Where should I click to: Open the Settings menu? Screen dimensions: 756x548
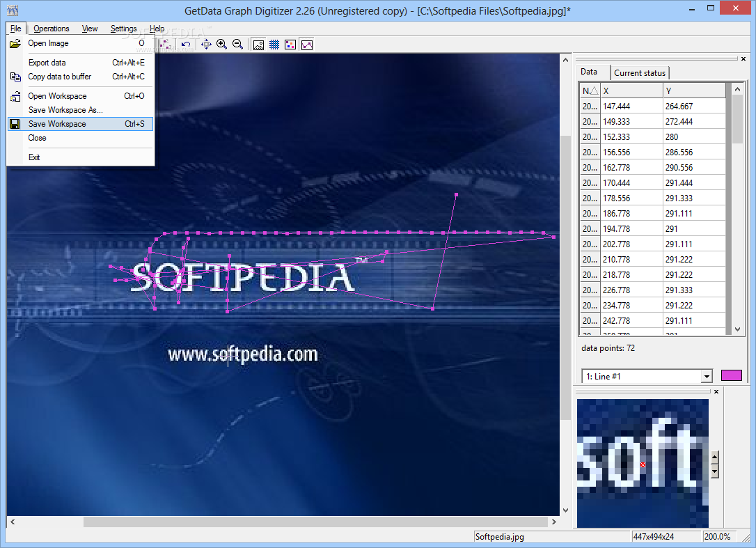[123, 29]
